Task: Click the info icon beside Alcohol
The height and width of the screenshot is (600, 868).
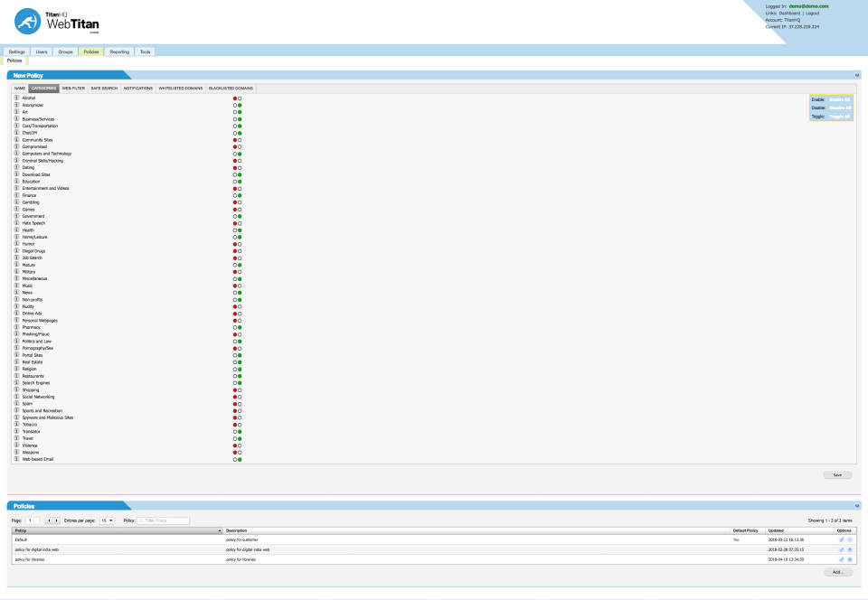Action: 16,98
